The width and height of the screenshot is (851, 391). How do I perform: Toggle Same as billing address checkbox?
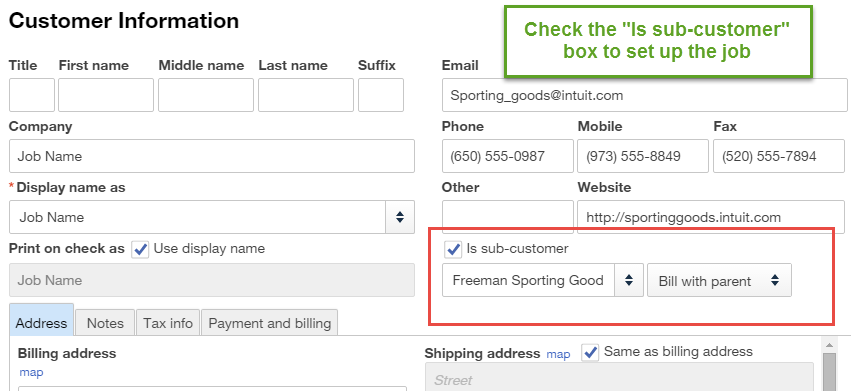pos(590,352)
